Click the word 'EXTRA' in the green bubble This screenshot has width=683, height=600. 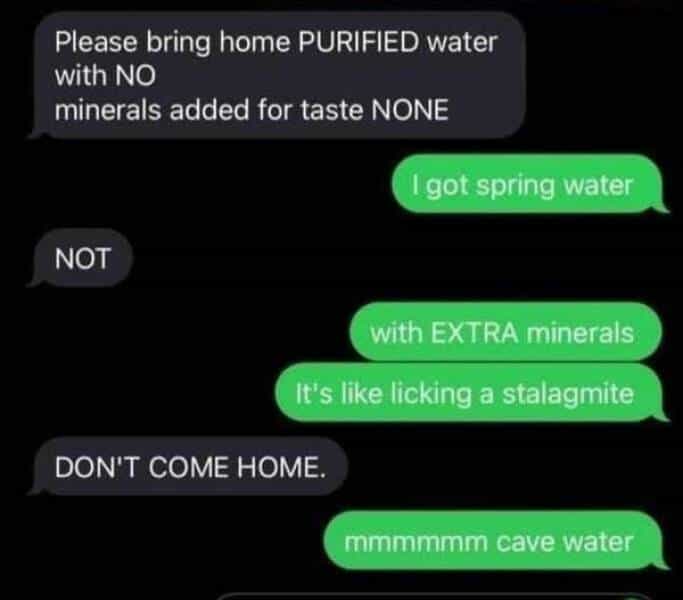474,333
